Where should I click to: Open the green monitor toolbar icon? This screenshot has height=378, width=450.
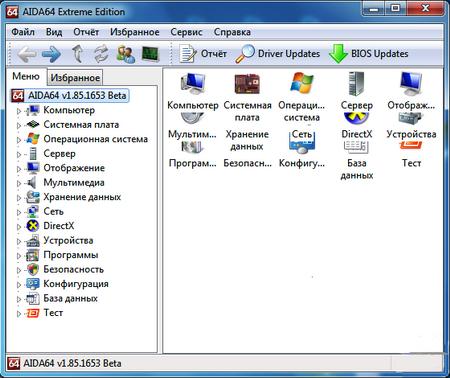click(150, 54)
